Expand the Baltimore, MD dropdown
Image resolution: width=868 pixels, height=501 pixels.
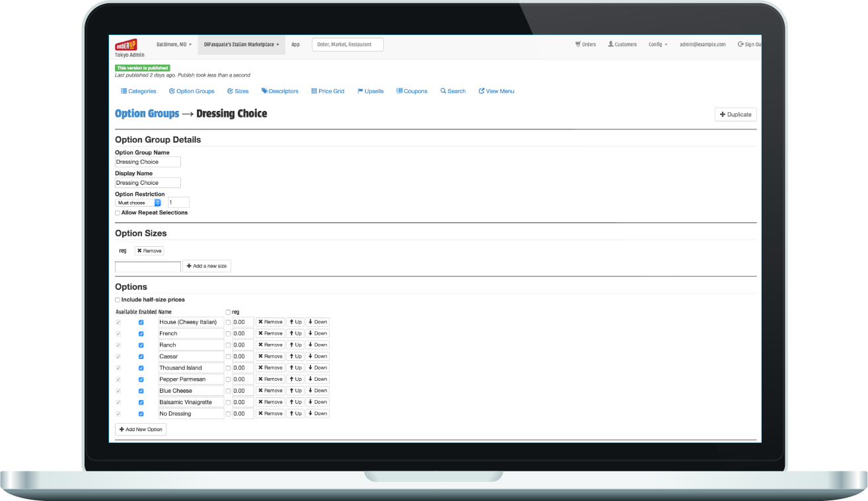coord(174,45)
